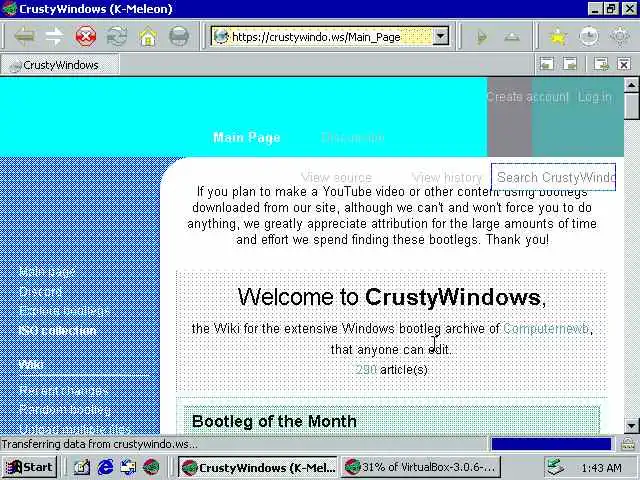The image size is (640, 480).
Task: Open History with the clock icon
Action: coord(589,36)
